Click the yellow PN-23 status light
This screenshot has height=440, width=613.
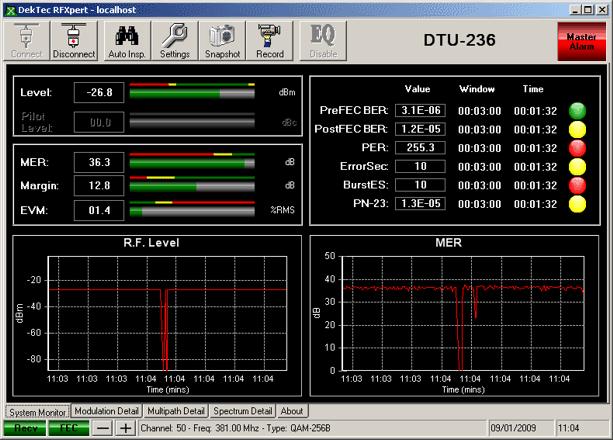tap(578, 204)
